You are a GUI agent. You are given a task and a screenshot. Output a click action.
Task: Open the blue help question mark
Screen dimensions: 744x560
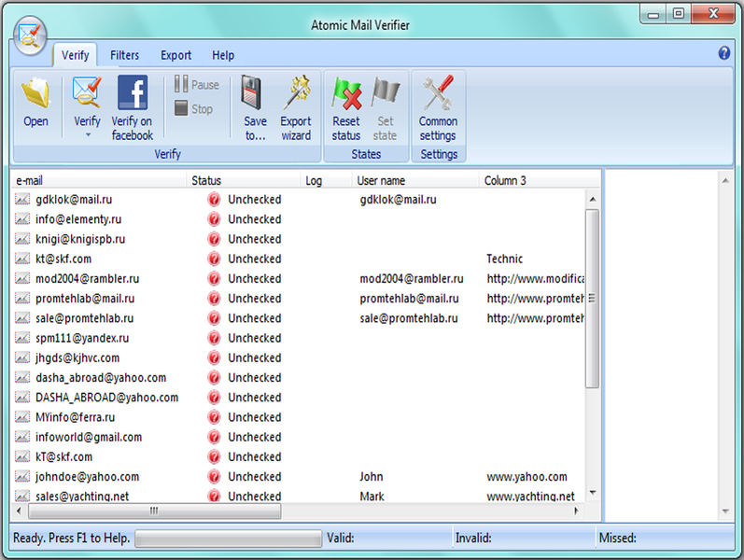pos(724,52)
